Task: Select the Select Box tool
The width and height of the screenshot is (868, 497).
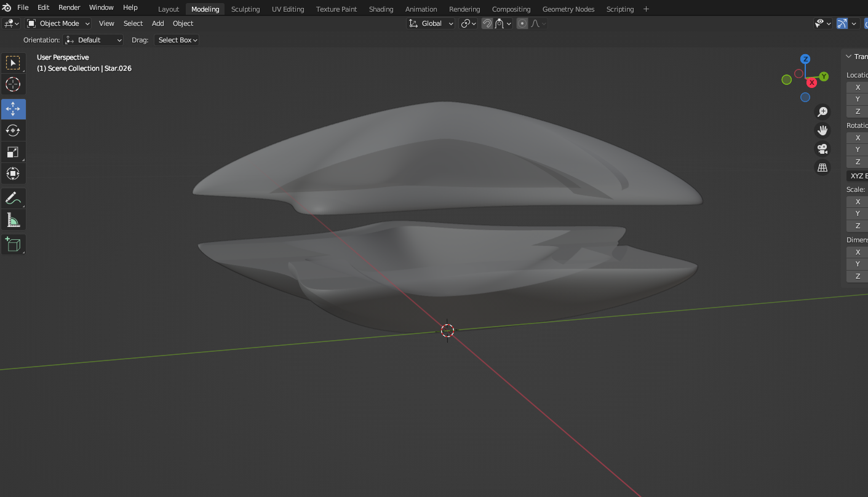Action: (13, 63)
